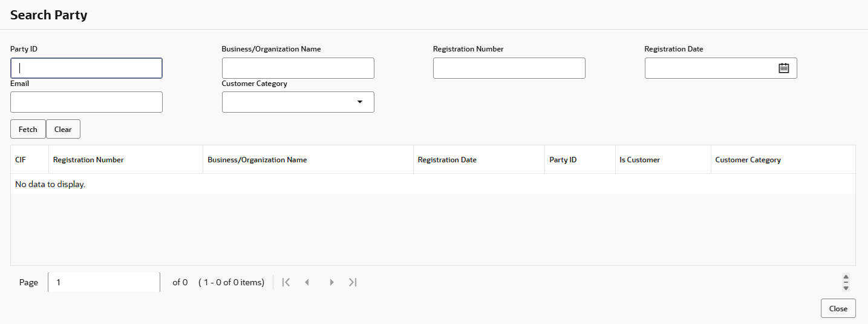Go to first page of results

tap(286, 282)
